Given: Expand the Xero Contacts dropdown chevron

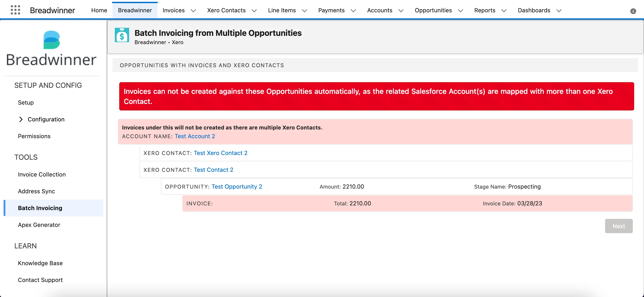Looking at the screenshot, I should pyautogui.click(x=254, y=11).
